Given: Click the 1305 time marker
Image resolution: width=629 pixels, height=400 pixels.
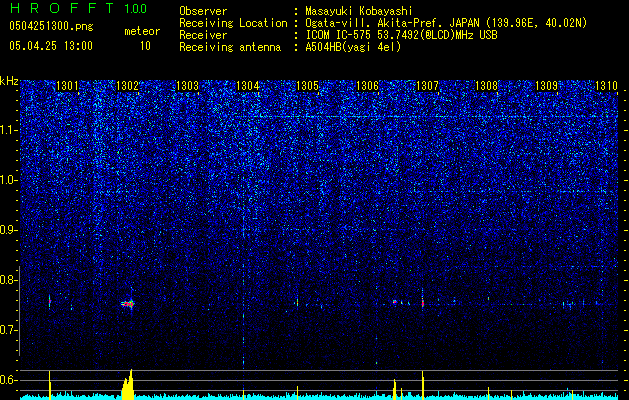Looking at the screenshot, I should (307, 85).
